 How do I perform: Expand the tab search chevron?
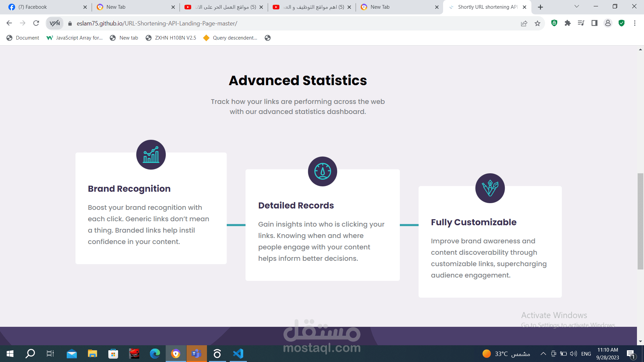click(x=577, y=6)
